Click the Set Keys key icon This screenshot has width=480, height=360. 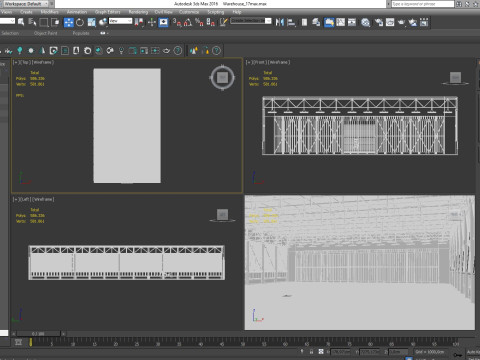458,354
